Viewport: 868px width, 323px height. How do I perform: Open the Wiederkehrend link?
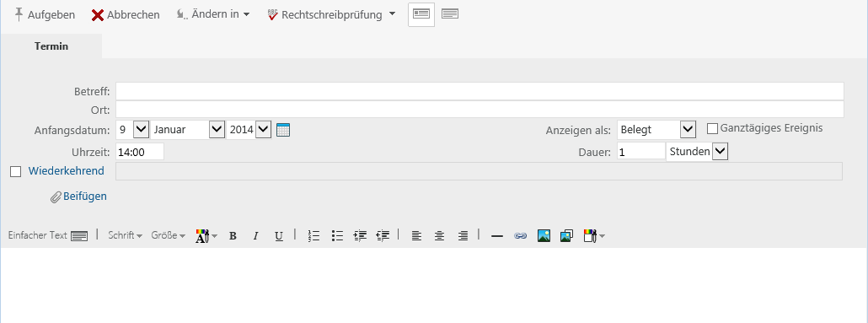(x=66, y=170)
